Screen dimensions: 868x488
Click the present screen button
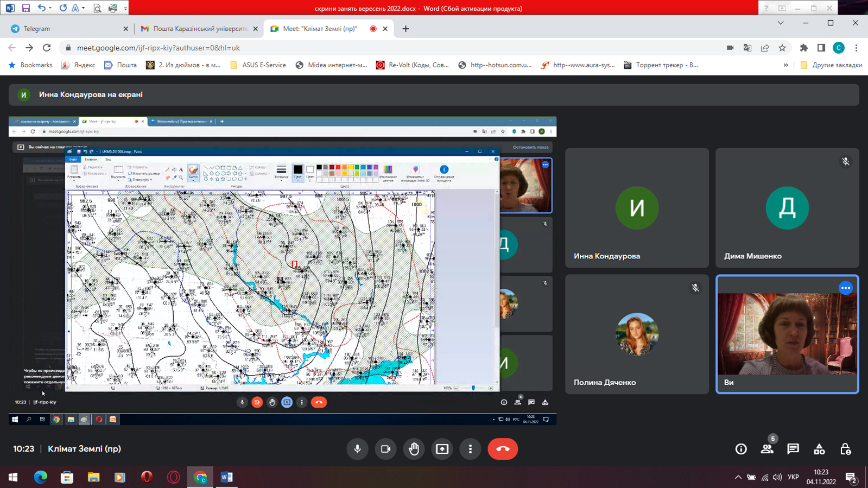pos(442,449)
